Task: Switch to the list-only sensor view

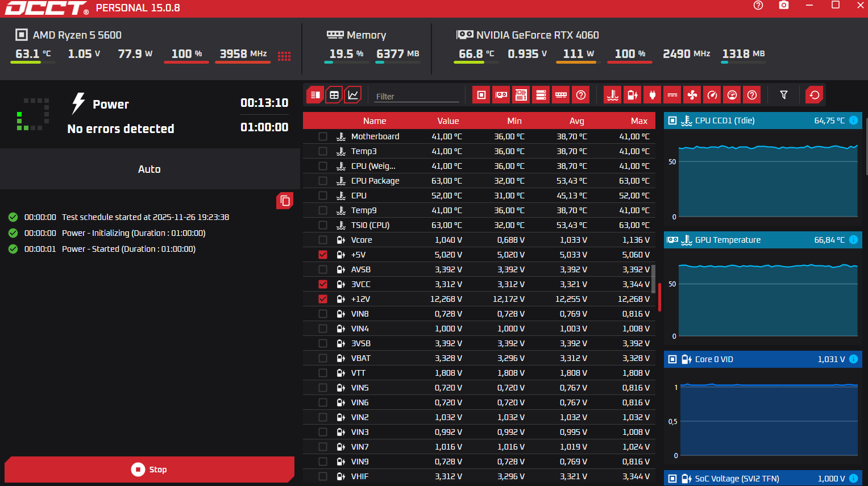Action: (315, 95)
